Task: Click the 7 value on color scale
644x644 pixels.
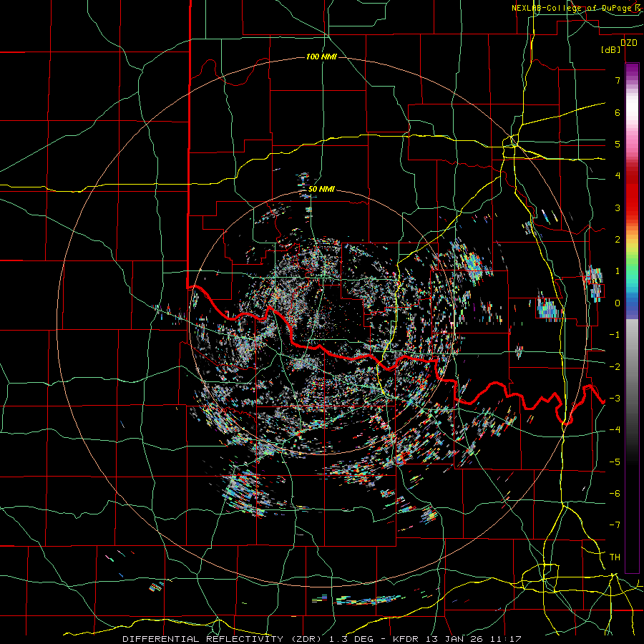Action: [x=618, y=80]
